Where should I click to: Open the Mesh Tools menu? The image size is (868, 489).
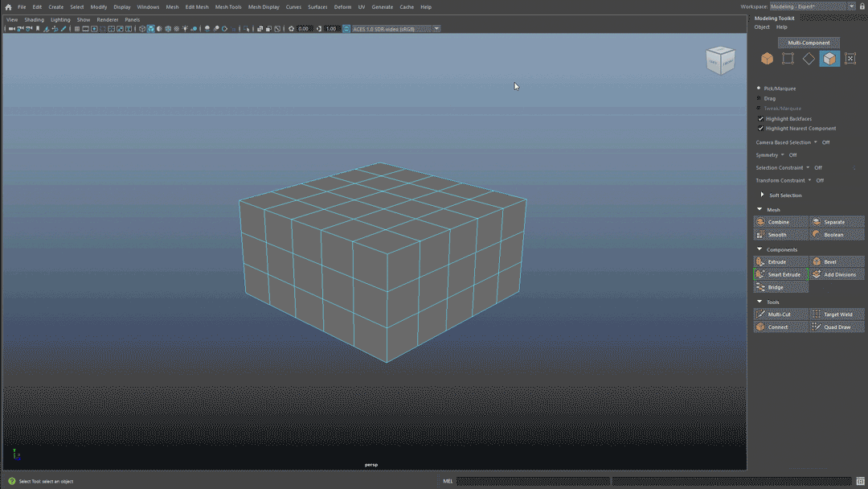click(228, 7)
